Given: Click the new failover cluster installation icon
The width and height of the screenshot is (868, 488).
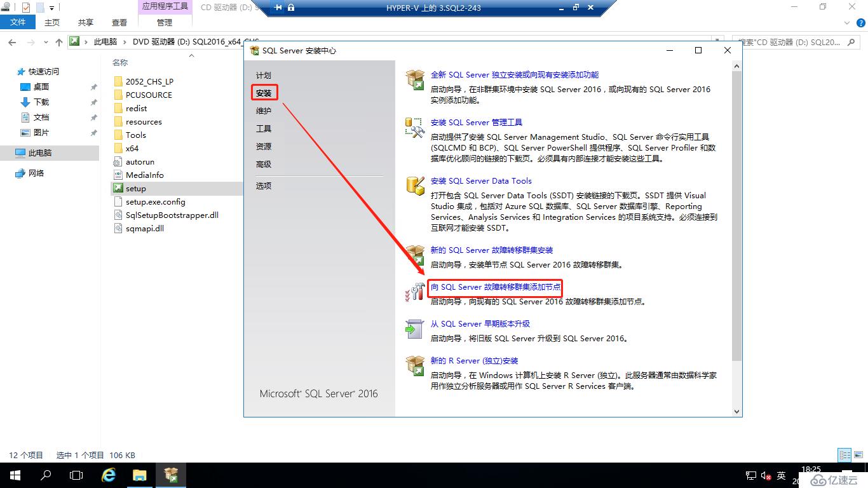Looking at the screenshot, I should tap(415, 255).
